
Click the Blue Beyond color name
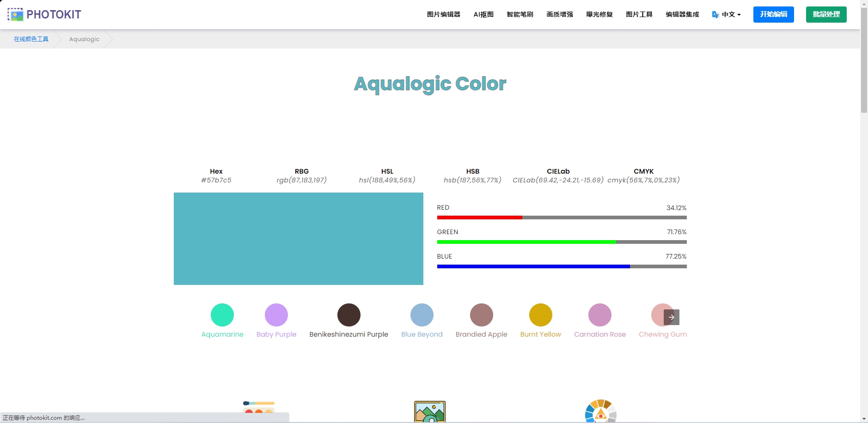pos(421,334)
